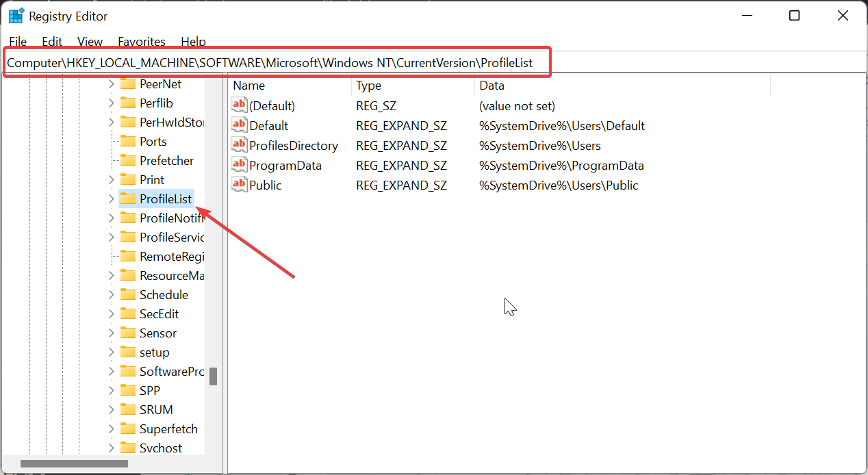
Task: Select the Perflib folder icon
Action: click(x=128, y=103)
